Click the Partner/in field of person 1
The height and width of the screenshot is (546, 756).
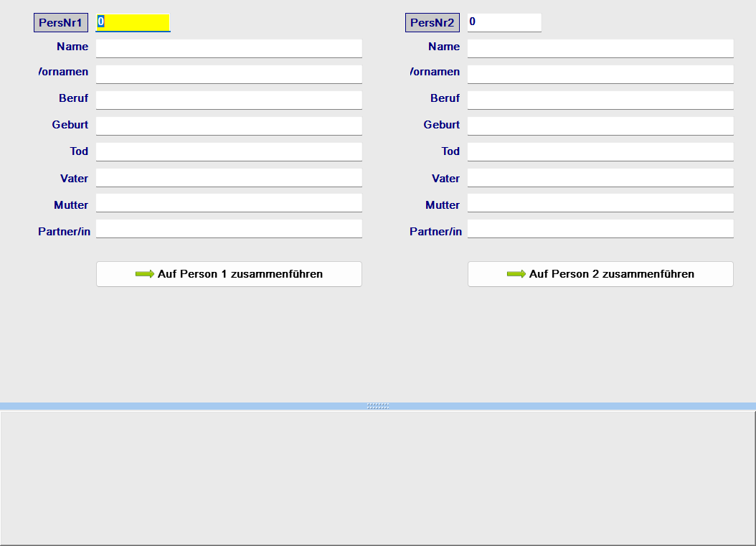(229, 229)
